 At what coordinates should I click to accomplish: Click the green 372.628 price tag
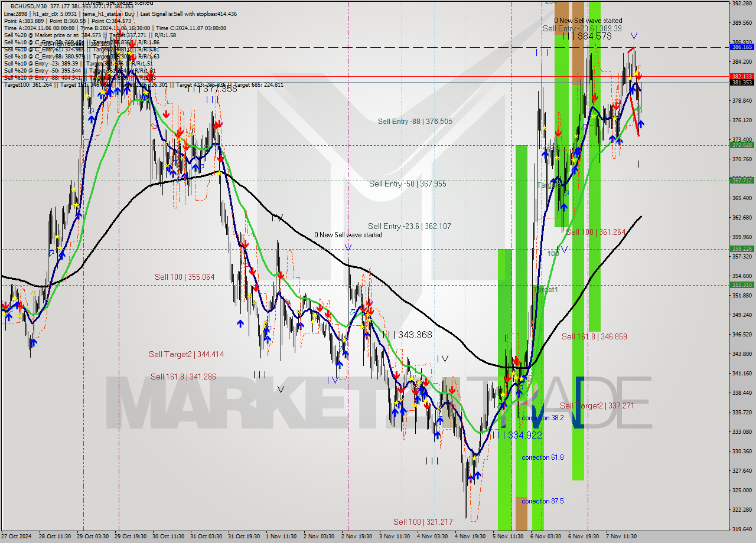click(x=742, y=145)
